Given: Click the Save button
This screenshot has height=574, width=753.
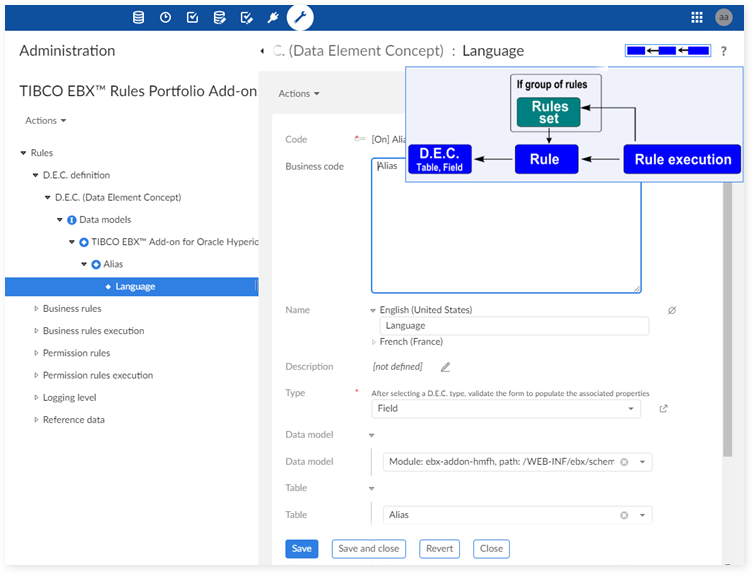Looking at the screenshot, I should 302,549.
